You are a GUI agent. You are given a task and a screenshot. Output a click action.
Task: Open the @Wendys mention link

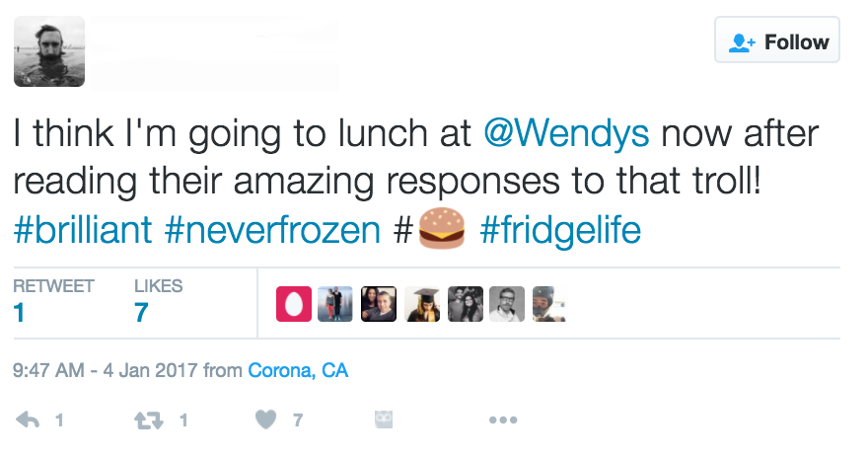pos(567,133)
